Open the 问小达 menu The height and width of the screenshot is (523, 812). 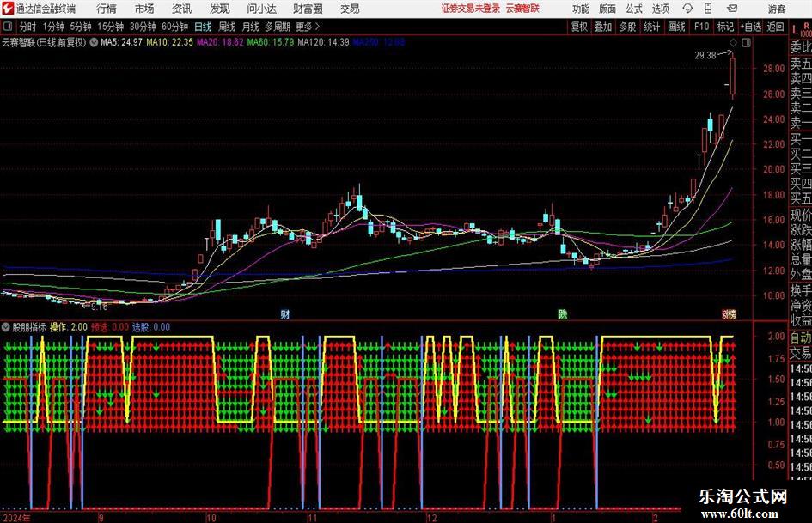click(x=261, y=9)
